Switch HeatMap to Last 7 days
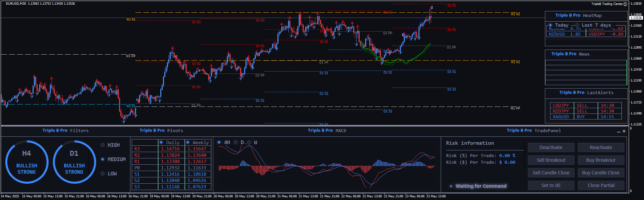 (x=577, y=25)
